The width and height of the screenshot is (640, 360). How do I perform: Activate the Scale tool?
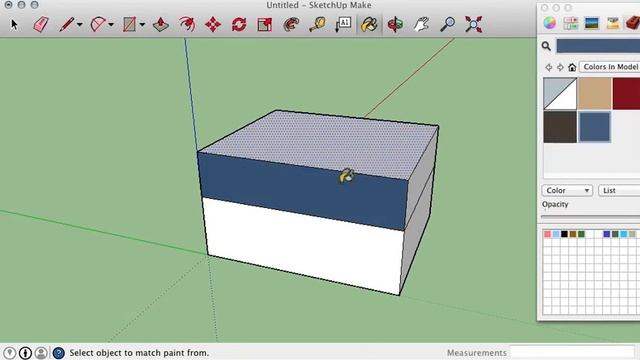click(x=264, y=24)
